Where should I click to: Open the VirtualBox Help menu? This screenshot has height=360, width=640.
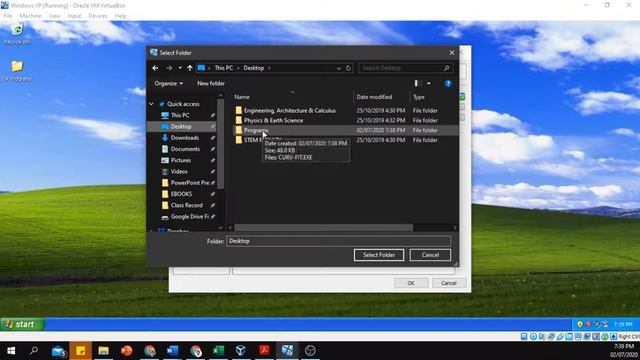tap(120, 16)
